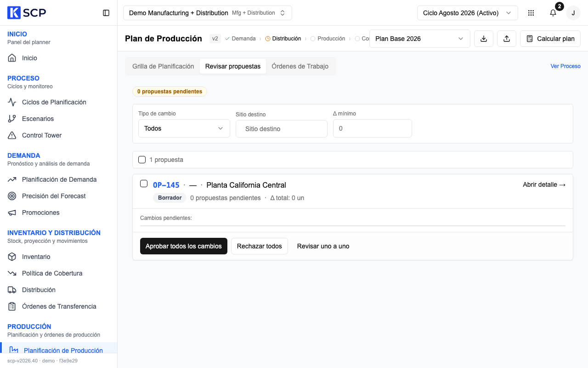Click Control Tower warning triangle icon
Image resolution: width=588 pixels, height=368 pixels.
pos(12,135)
